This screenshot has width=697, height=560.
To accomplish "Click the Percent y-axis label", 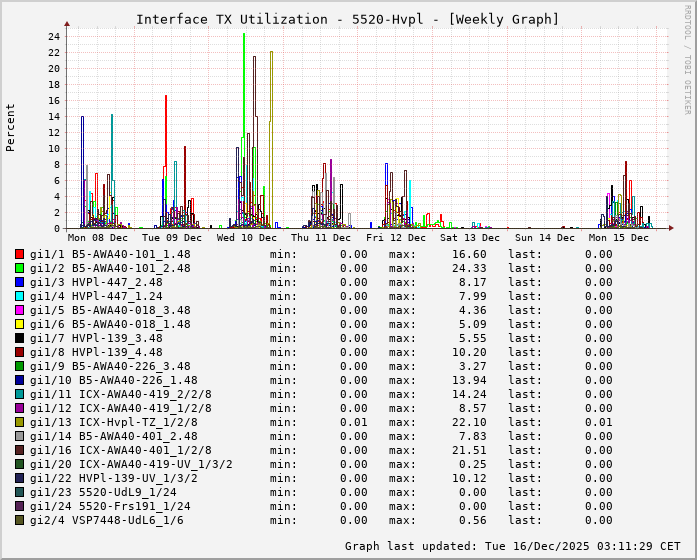I will click(x=11, y=127).
